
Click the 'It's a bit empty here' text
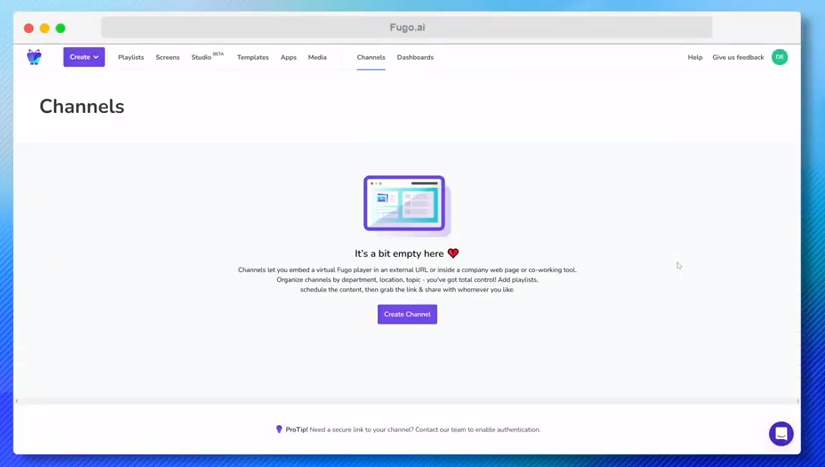coord(399,253)
